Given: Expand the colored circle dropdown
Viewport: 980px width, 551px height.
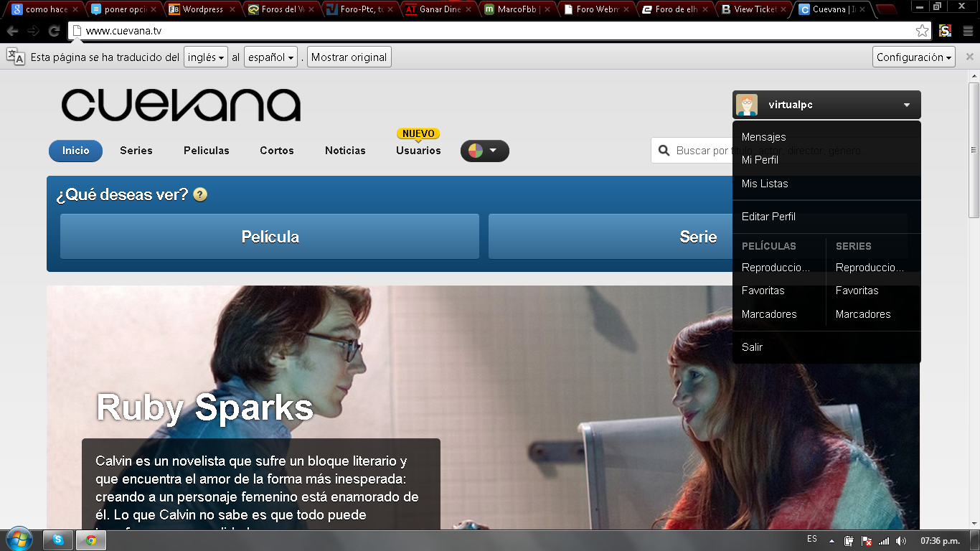Looking at the screenshot, I should [x=484, y=151].
